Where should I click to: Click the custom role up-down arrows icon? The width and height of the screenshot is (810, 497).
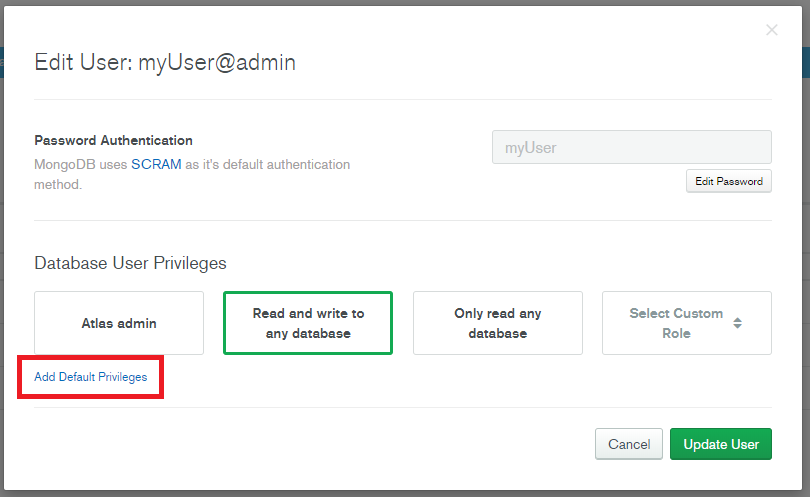737,323
